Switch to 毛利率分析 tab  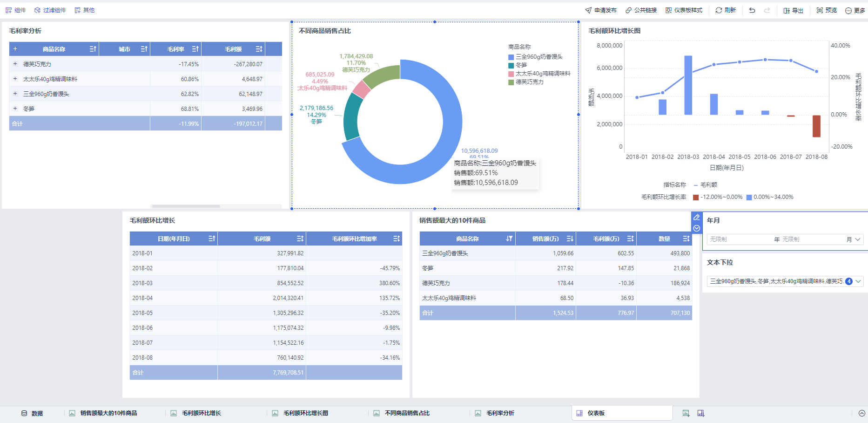[495, 413]
